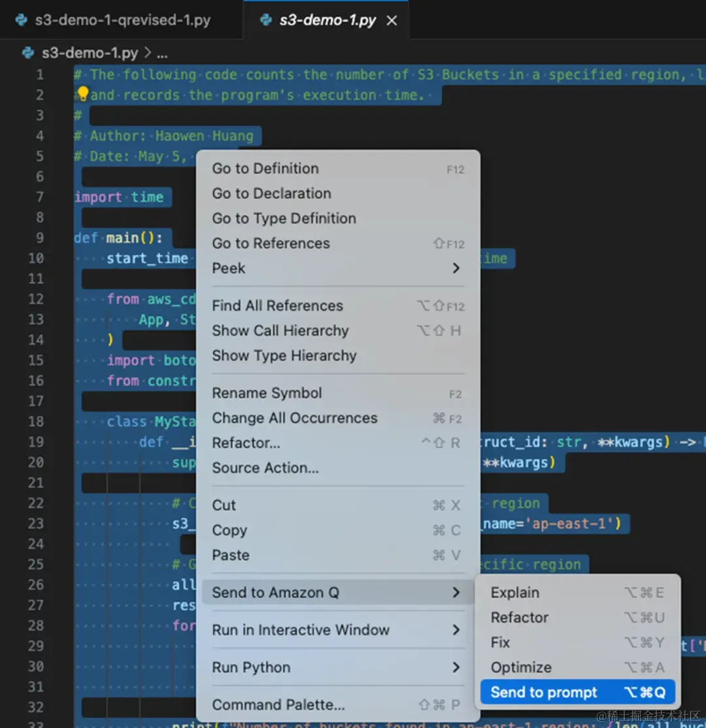Click the 'import time' code line

119,197
